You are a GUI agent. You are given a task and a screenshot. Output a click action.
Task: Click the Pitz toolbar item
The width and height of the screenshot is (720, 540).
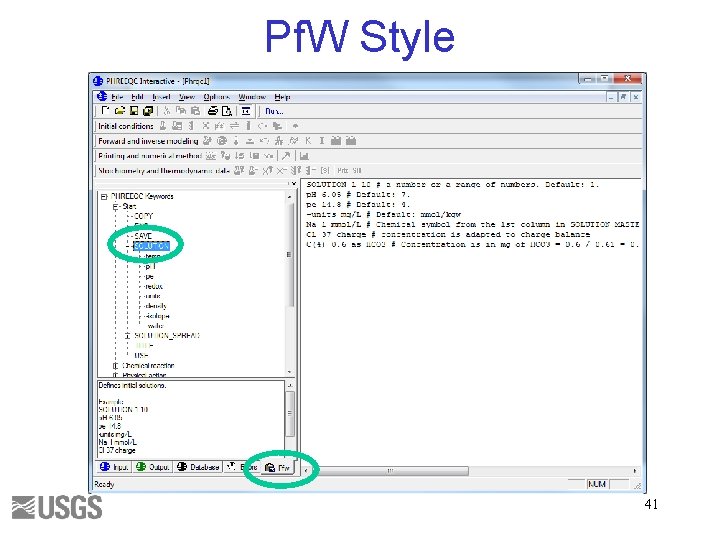point(343,170)
